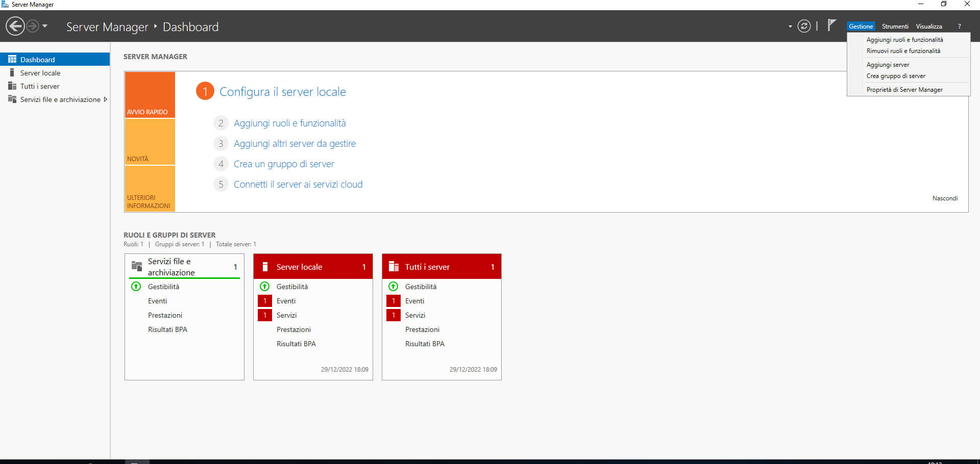Click Risultati BPA in the Tutti i server tile
980x464 pixels.
[425, 344]
